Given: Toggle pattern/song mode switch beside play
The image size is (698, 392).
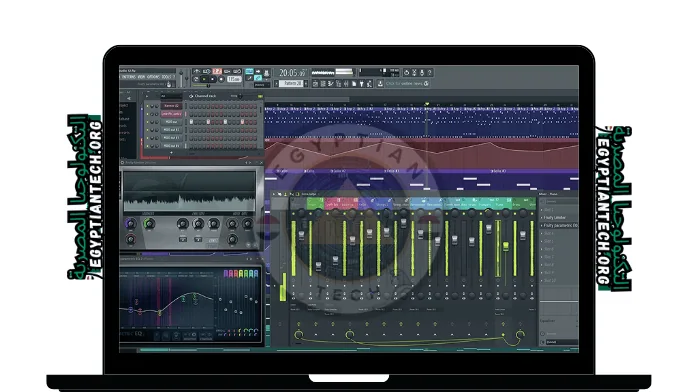Looking at the screenshot, I should click(x=196, y=79).
